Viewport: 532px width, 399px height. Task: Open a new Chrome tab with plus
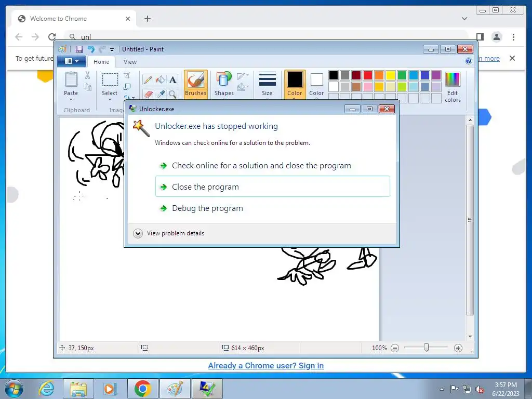point(147,19)
